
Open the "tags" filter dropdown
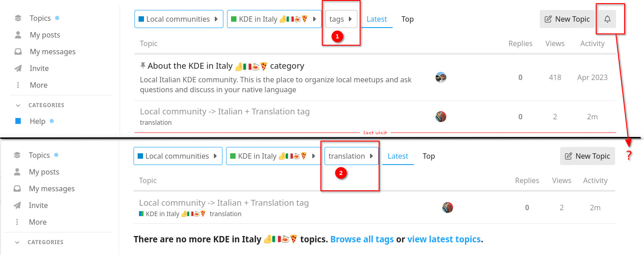point(341,19)
